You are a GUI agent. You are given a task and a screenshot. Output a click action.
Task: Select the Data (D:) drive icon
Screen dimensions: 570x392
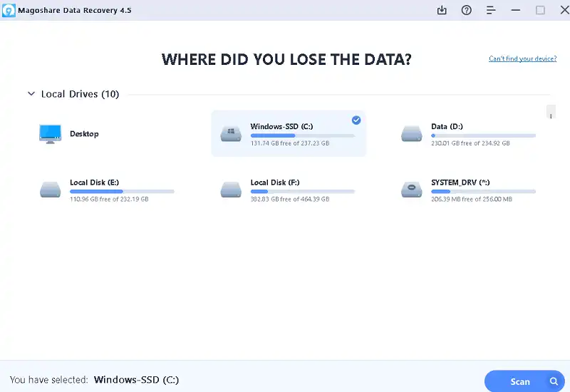click(x=412, y=133)
